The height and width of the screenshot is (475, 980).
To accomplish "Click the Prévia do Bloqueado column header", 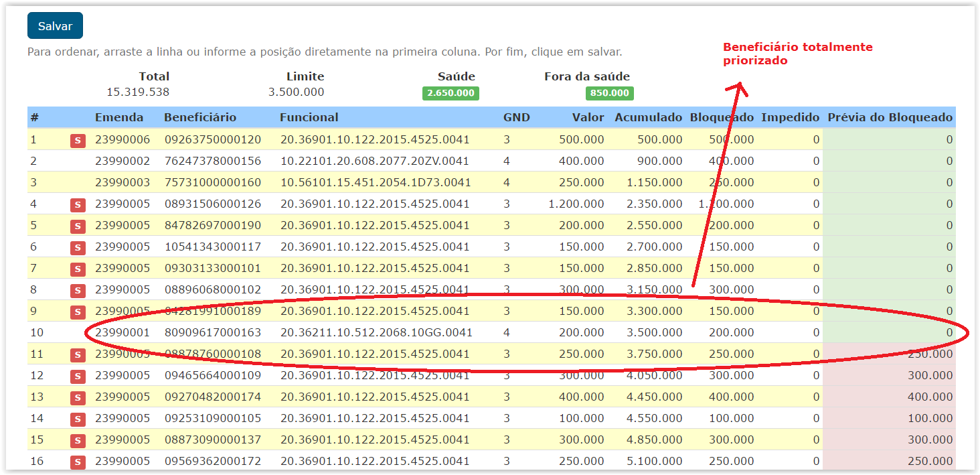I will (890, 117).
